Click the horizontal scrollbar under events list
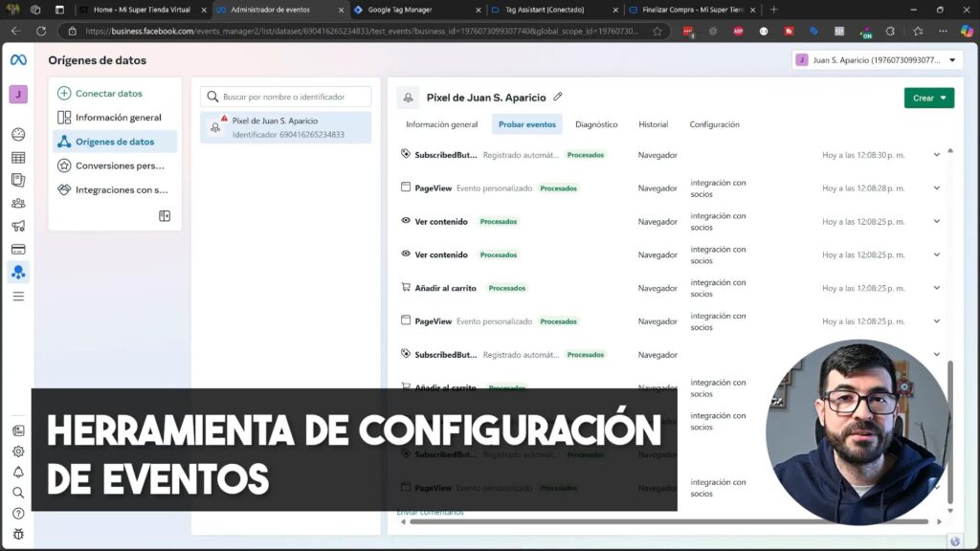980x551 pixels. [x=669, y=521]
